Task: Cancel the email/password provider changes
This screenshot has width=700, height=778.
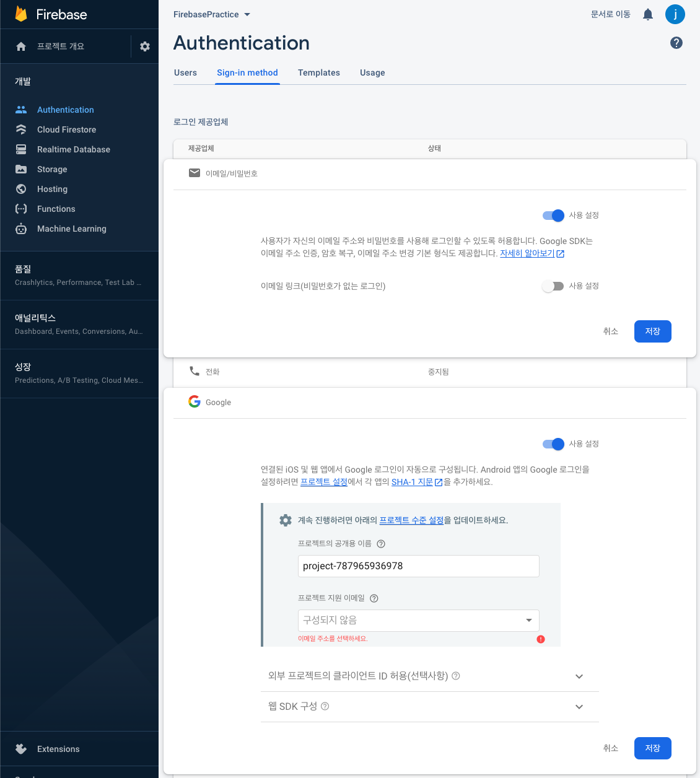Action: 611,331
